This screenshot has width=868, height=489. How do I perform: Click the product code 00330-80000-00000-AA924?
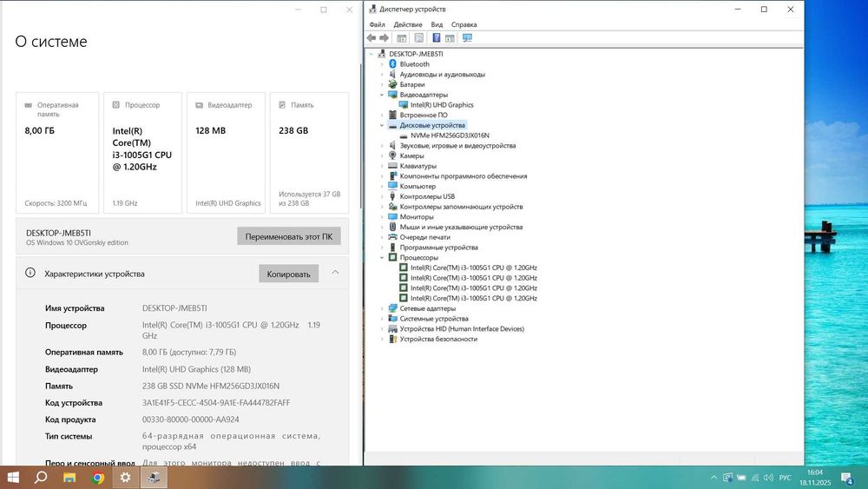coord(190,420)
